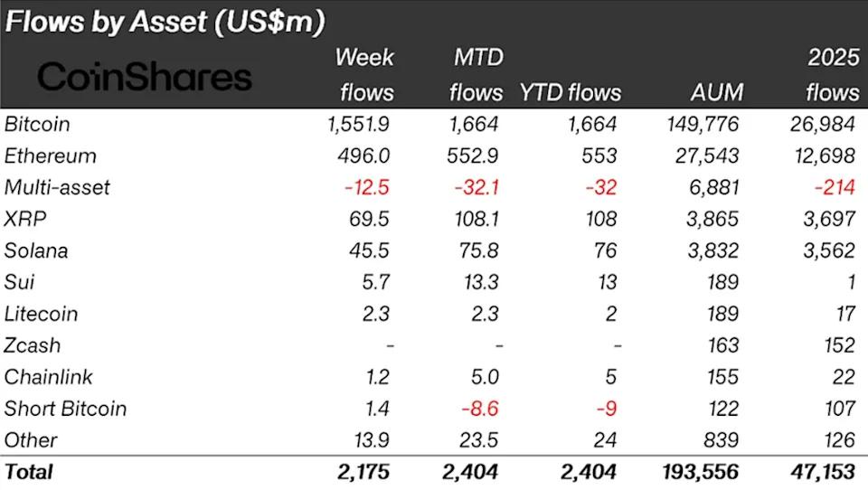Select the Total row label
The image size is (868, 490).
[x=29, y=472]
